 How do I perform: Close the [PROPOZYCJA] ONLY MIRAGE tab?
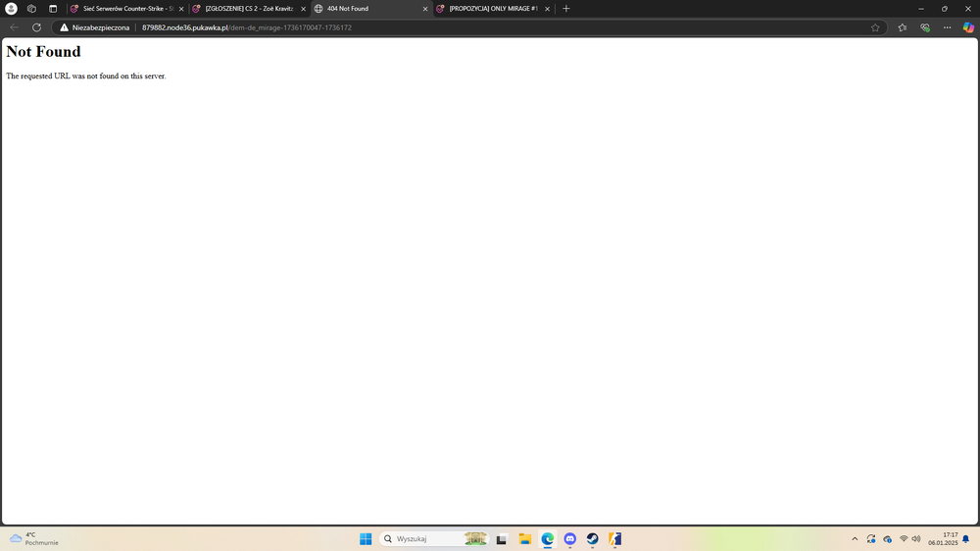[x=547, y=9]
